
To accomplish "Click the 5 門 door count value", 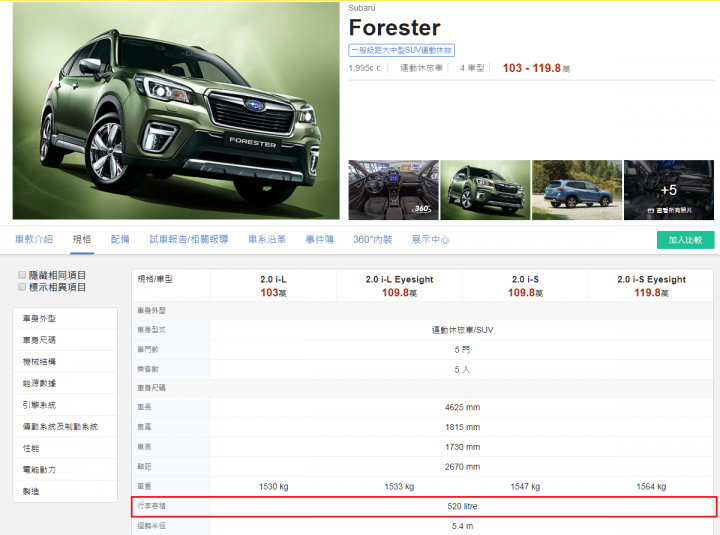I will (x=462, y=349).
